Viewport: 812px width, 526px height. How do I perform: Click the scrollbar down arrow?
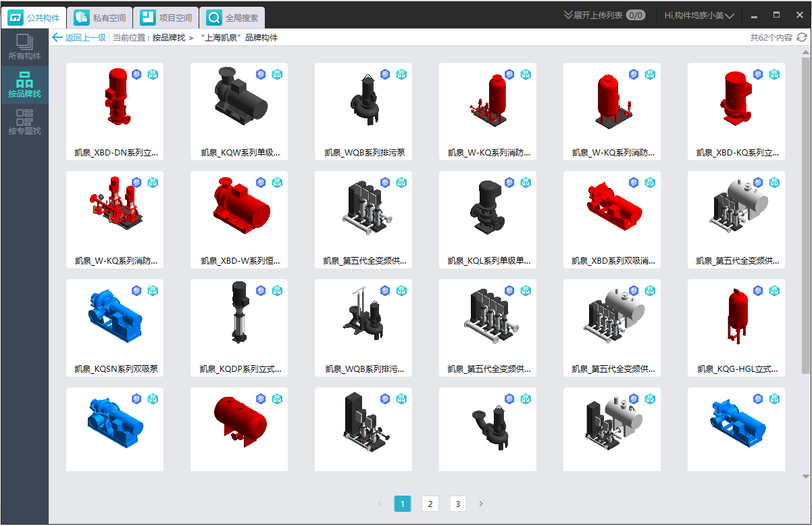(x=805, y=477)
